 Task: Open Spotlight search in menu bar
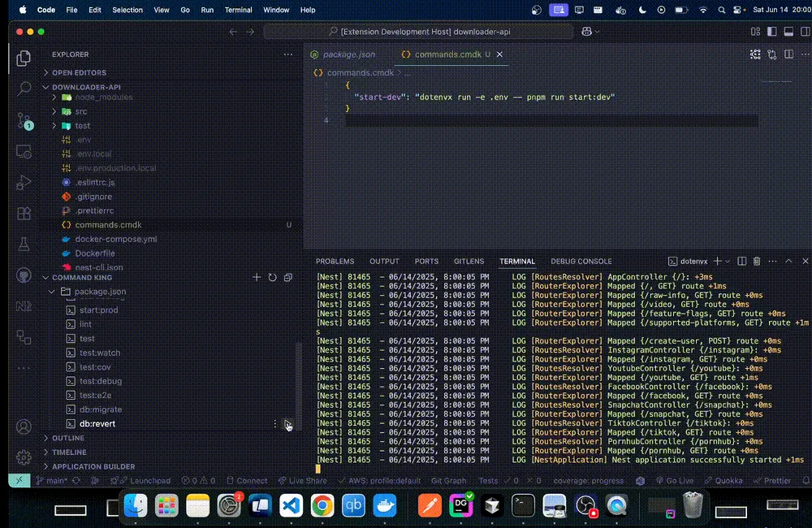coord(721,10)
